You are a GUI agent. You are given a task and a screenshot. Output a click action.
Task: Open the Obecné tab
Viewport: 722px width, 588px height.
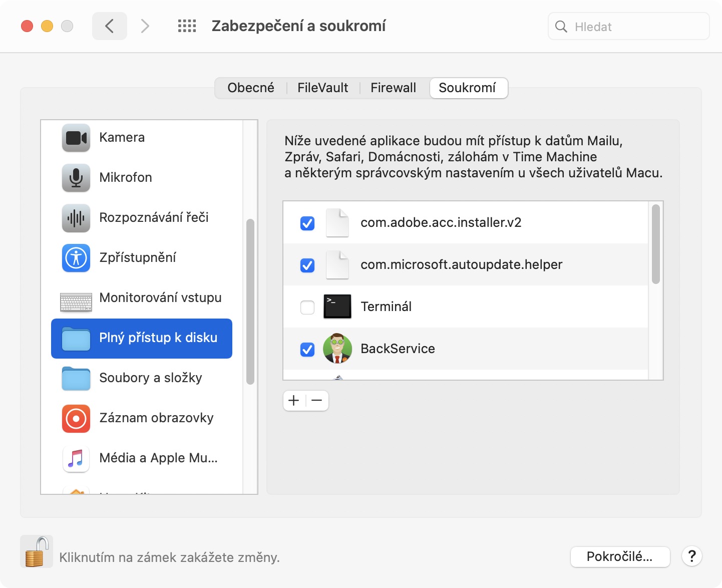[251, 88]
